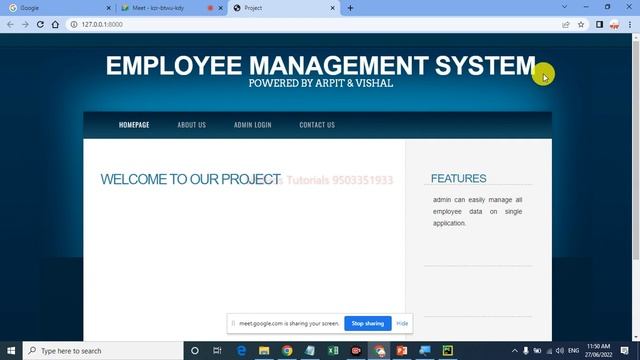Click the page vertical scrollbar
Screen dimensions: 640x360
(636, 149)
